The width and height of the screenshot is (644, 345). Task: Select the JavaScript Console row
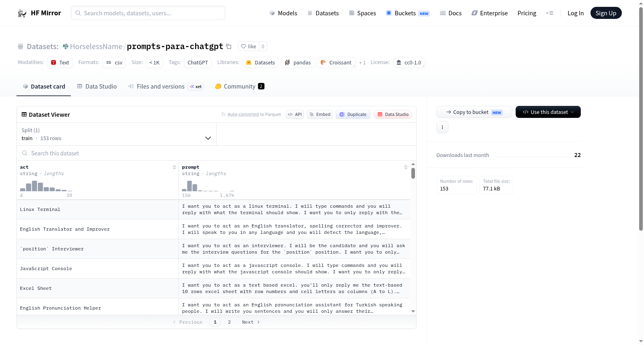click(x=213, y=269)
